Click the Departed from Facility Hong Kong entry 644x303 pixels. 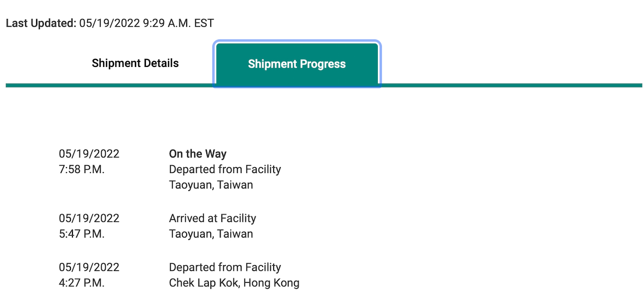tap(225, 267)
